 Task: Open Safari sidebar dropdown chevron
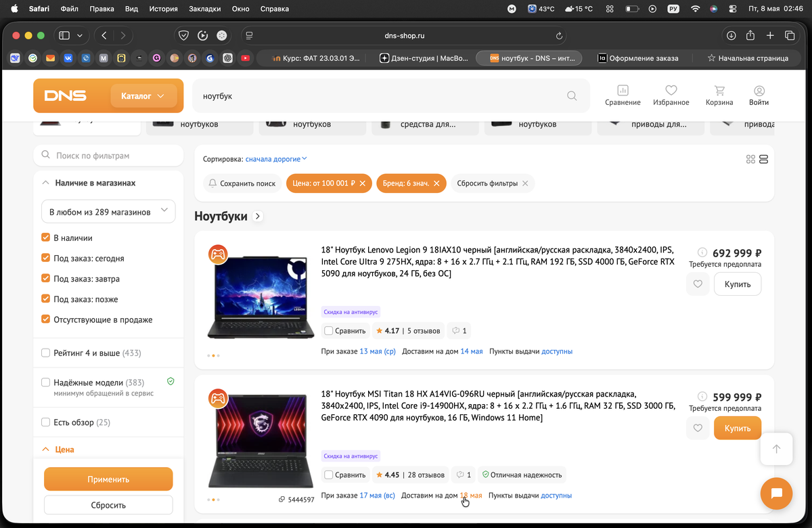point(80,35)
